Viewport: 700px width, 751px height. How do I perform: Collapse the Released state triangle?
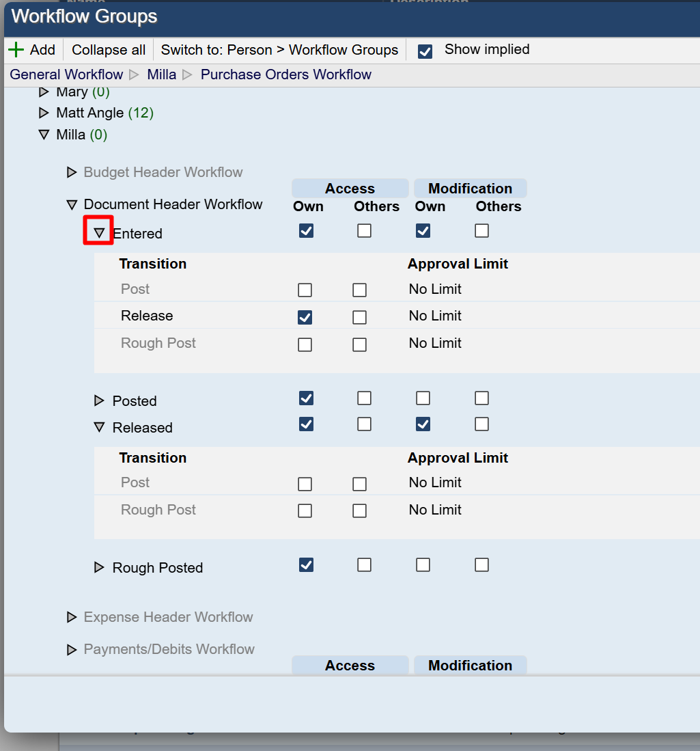(99, 427)
